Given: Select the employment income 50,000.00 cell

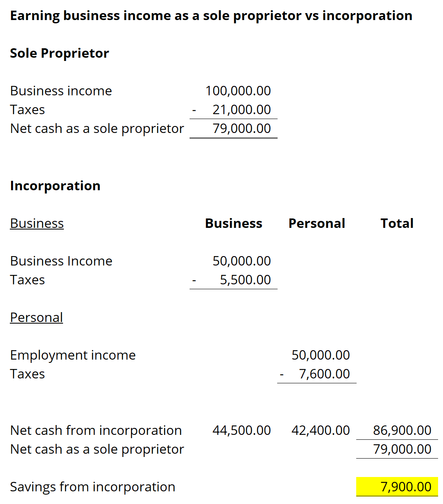Looking at the screenshot, I should click(321, 355).
